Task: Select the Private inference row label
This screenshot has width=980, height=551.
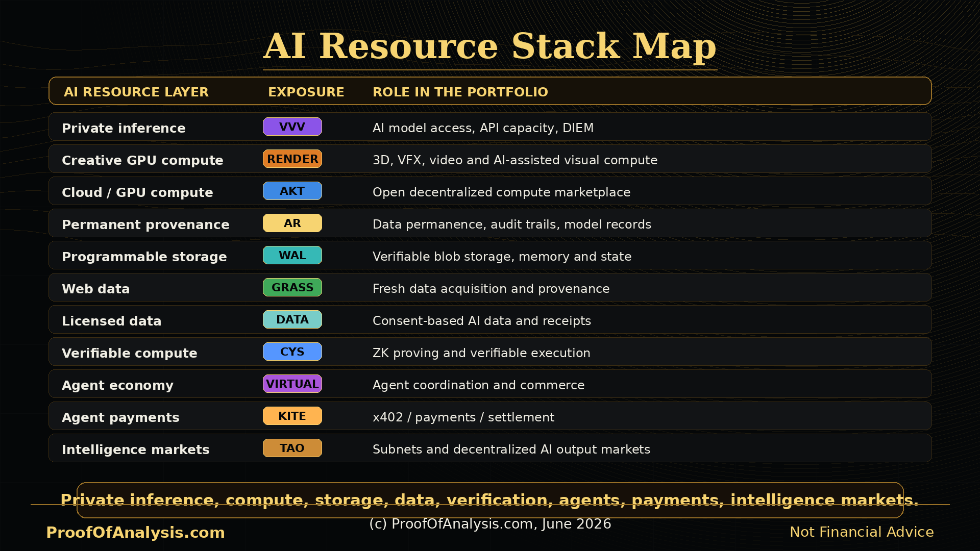Action: click(x=124, y=128)
